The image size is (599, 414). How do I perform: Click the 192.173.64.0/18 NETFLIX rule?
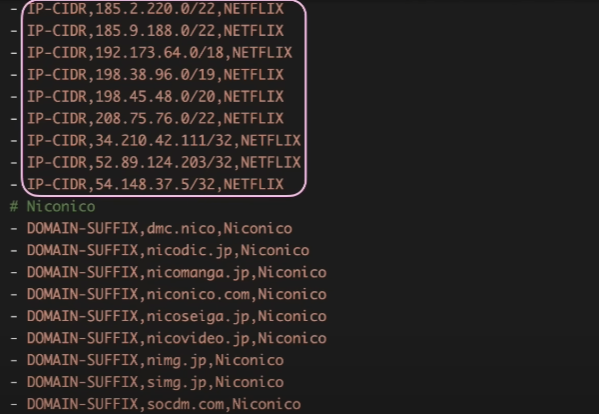tap(159, 53)
